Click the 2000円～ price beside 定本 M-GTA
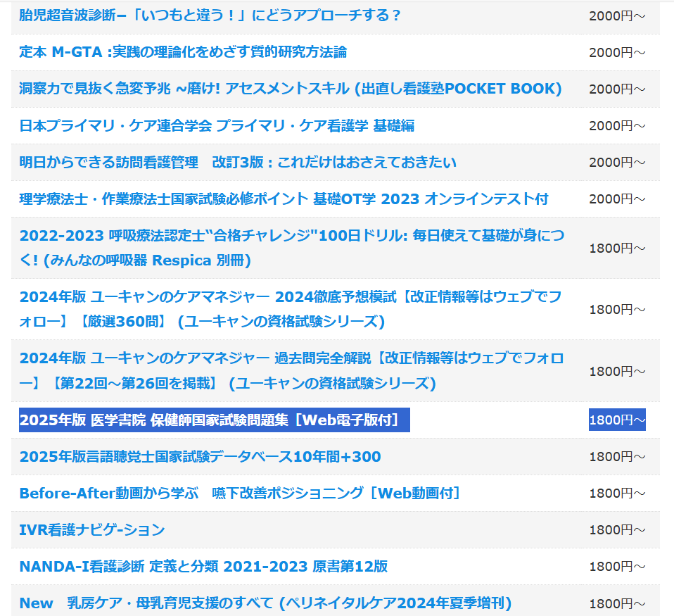The image size is (674, 616). pyautogui.click(x=617, y=52)
